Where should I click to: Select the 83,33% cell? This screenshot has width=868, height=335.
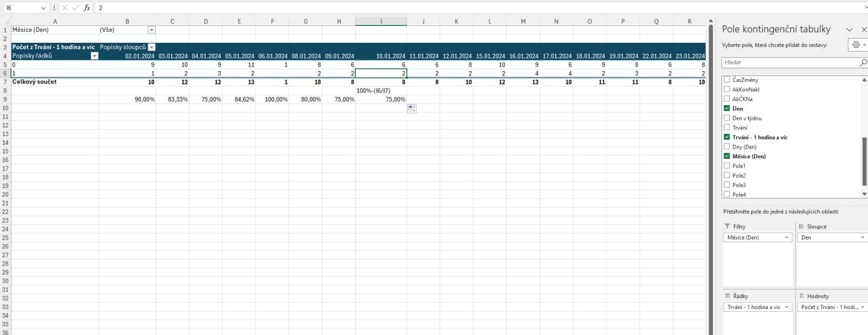(x=173, y=99)
